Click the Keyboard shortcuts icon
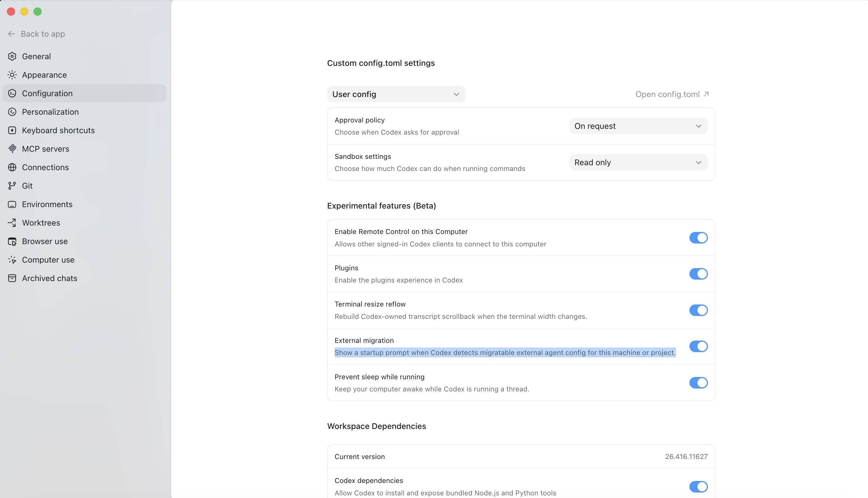 pos(12,130)
